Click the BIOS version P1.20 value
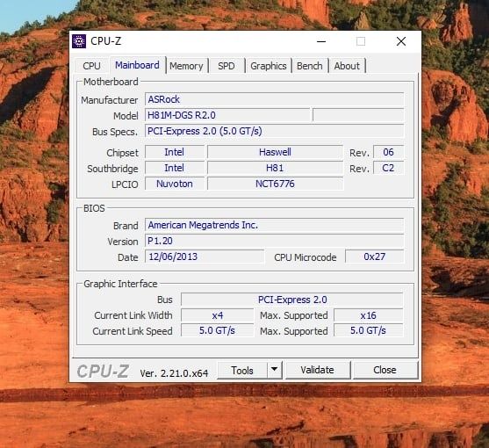489x448 pixels. point(275,241)
